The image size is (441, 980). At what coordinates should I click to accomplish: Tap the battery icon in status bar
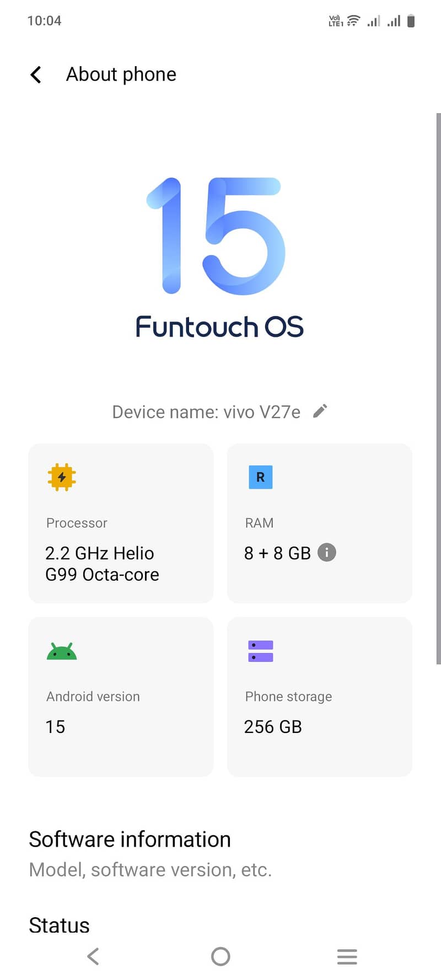click(x=411, y=21)
